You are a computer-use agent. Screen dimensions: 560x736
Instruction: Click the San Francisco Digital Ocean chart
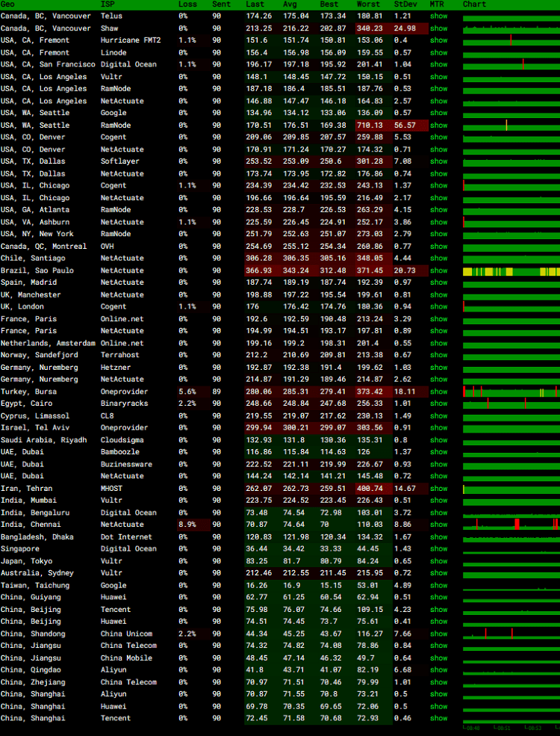click(511, 64)
